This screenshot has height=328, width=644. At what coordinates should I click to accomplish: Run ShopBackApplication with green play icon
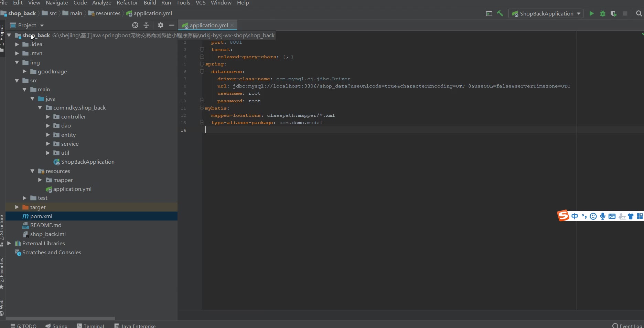pyautogui.click(x=591, y=13)
